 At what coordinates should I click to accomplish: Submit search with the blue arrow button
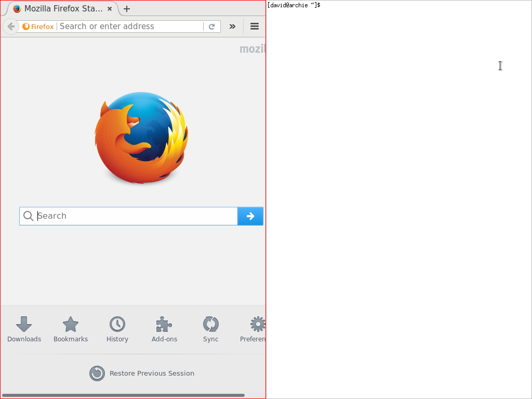[250, 216]
